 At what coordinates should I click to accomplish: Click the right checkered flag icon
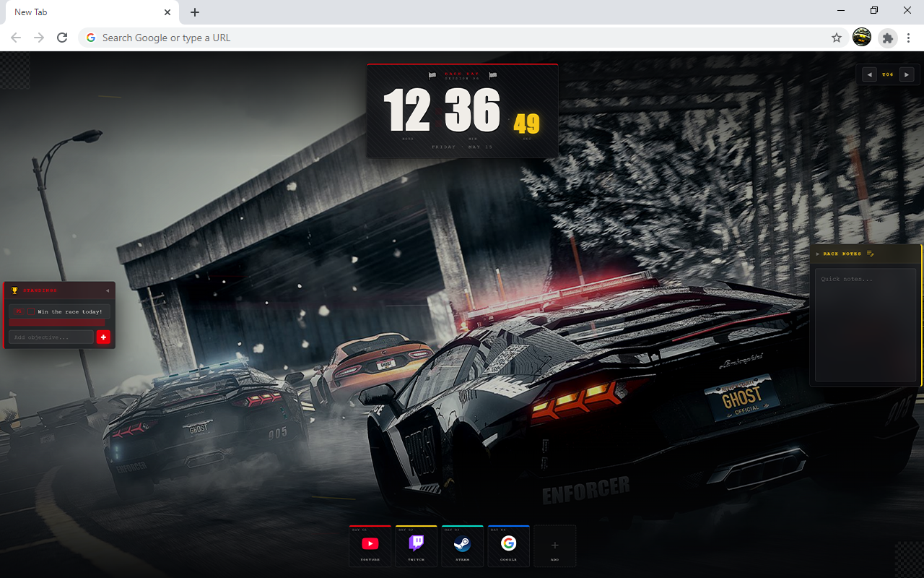pyautogui.click(x=493, y=75)
